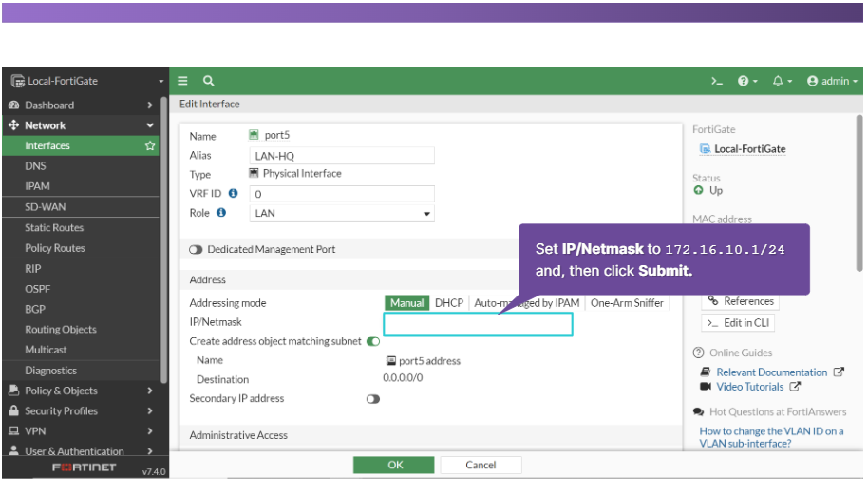
Task: Click the Online Guides question icon
Action: click(x=699, y=353)
